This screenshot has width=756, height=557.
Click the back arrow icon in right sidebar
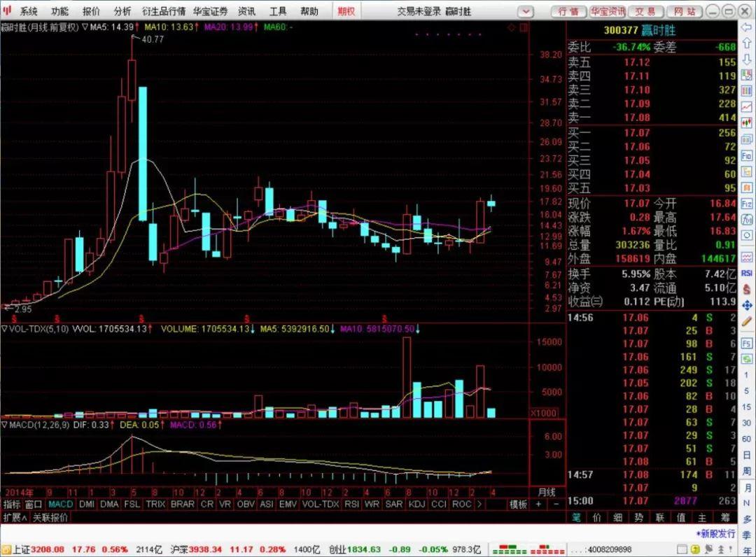tap(746, 28)
